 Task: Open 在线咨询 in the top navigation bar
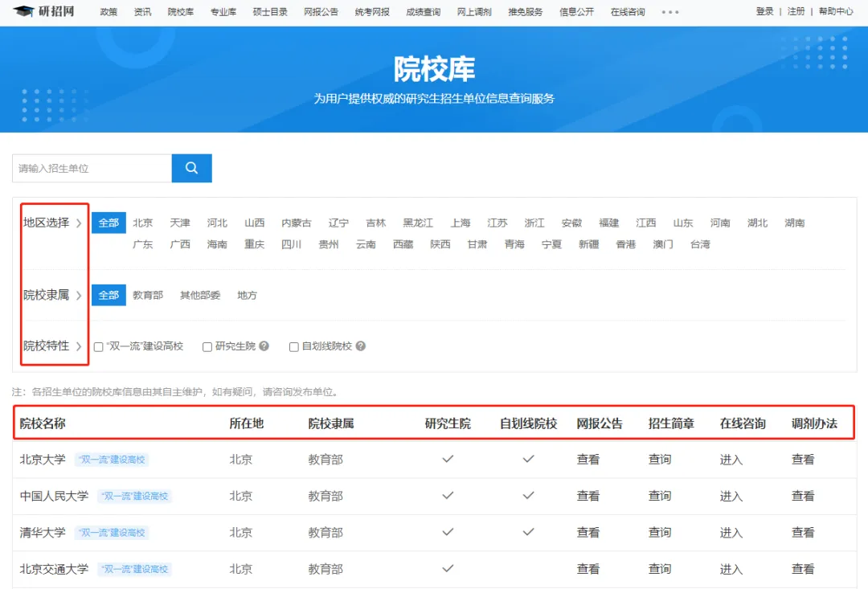[x=628, y=11]
